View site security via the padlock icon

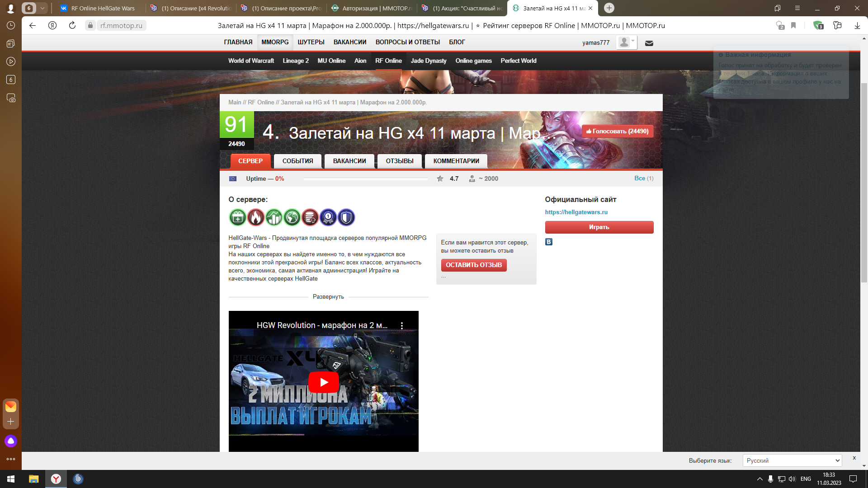[90, 25]
